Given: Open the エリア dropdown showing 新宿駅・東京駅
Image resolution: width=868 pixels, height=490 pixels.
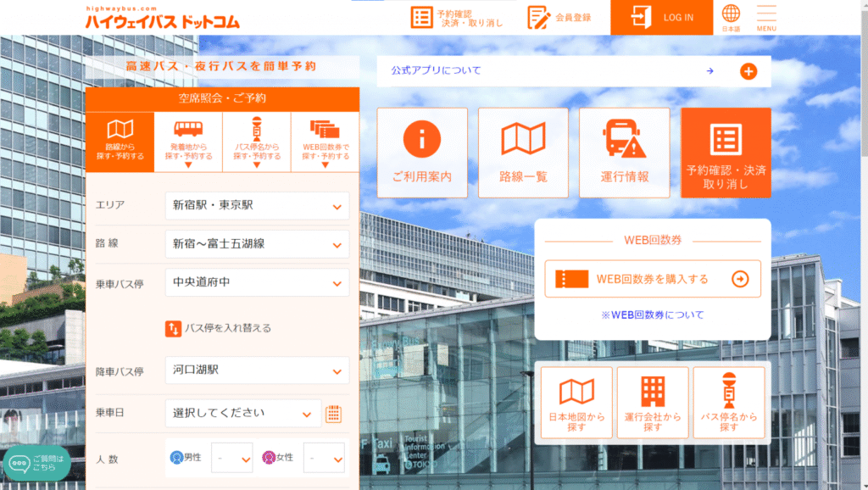Looking at the screenshot, I should click(257, 206).
